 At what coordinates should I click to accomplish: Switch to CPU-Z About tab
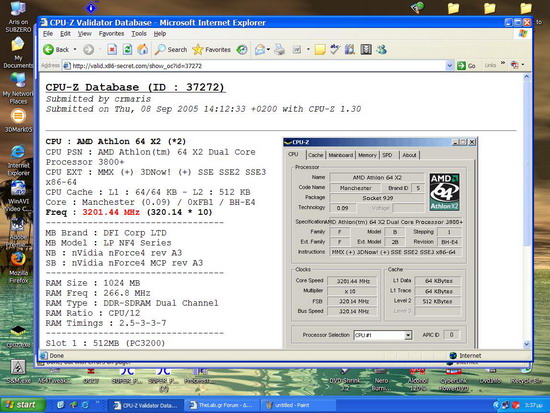click(x=409, y=155)
